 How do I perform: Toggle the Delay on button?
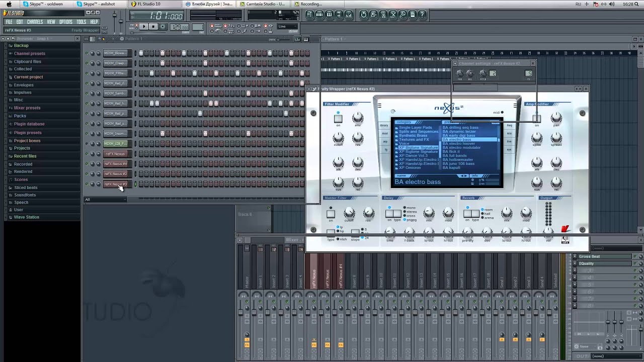[x=389, y=214]
